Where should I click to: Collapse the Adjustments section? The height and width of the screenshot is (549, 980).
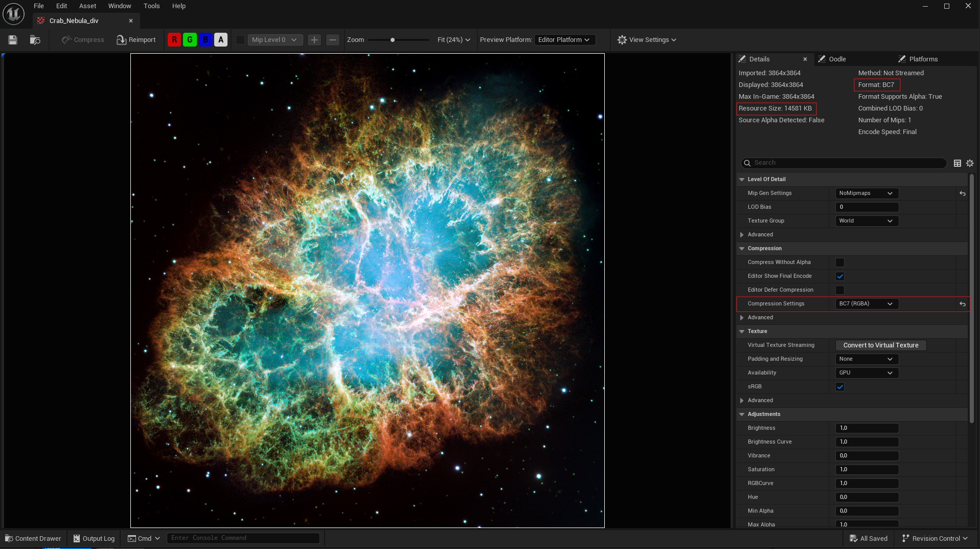[x=742, y=414]
